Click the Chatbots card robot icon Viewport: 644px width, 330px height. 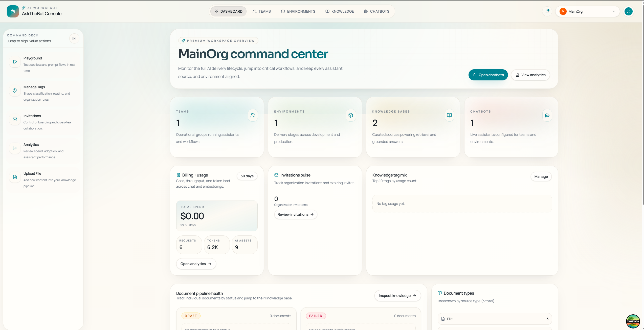pos(547,115)
